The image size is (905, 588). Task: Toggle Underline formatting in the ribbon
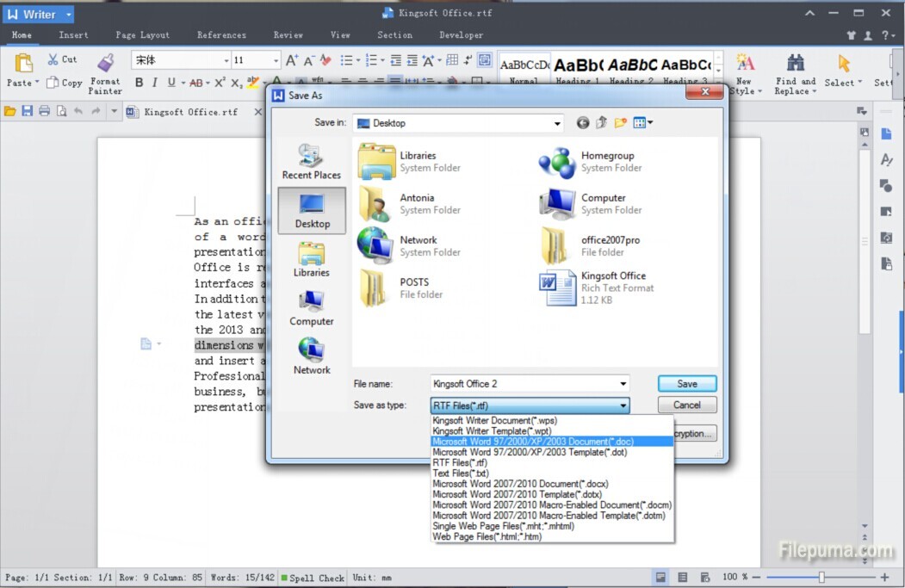[x=171, y=83]
